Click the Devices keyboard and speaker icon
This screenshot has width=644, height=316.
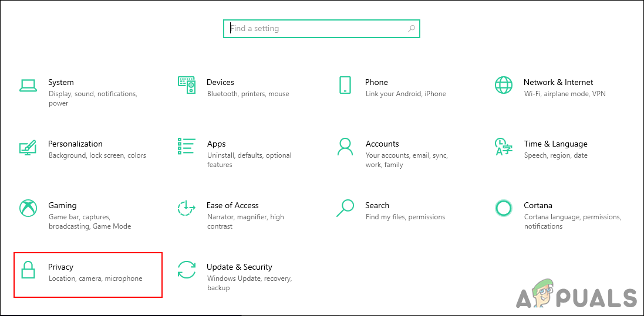click(187, 85)
